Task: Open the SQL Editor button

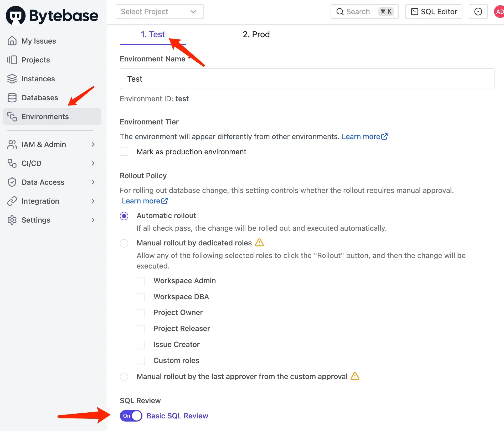Action: point(434,12)
